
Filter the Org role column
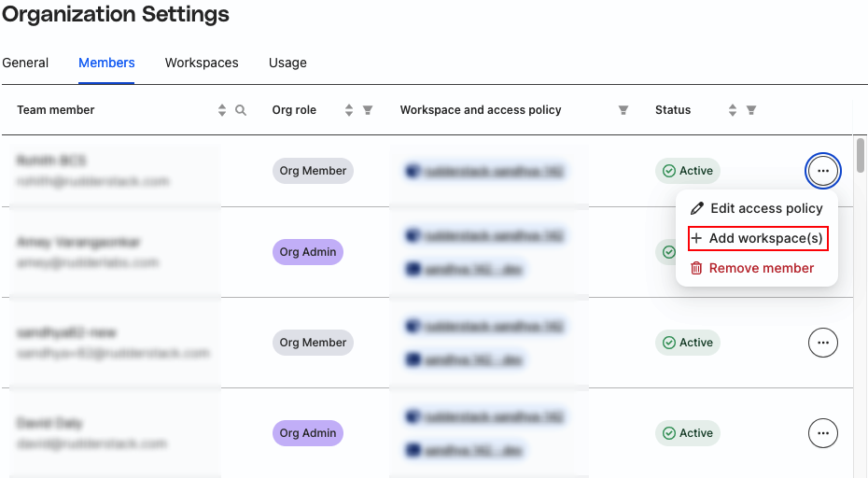(x=368, y=109)
